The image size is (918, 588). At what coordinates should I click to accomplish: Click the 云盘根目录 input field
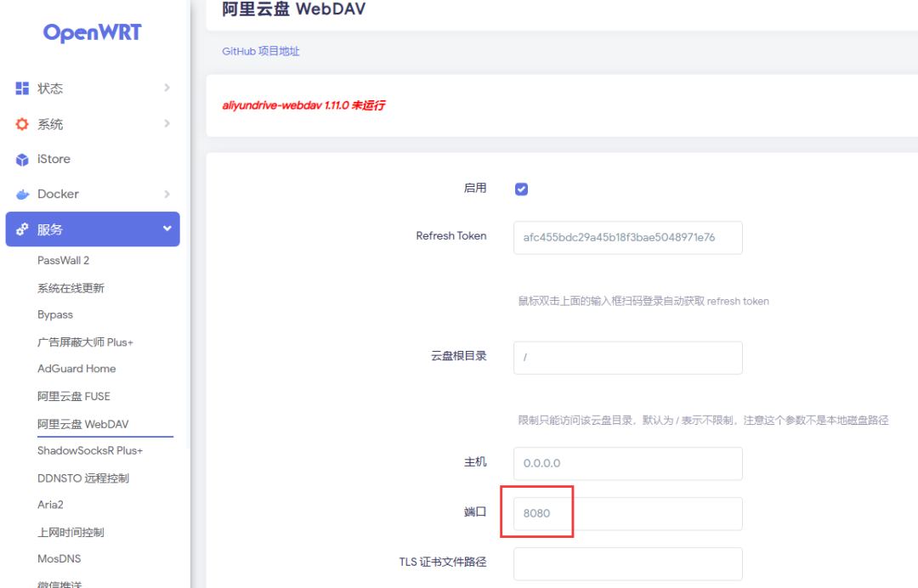(627, 358)
